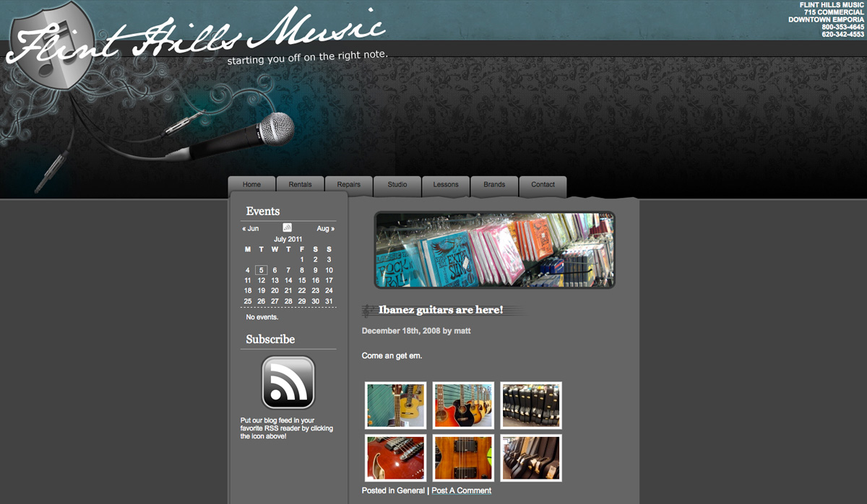Open the orange wood guitar body thumbnail
Image resolution: width=867 pixels, height=504 pixels.
[463, 458]
